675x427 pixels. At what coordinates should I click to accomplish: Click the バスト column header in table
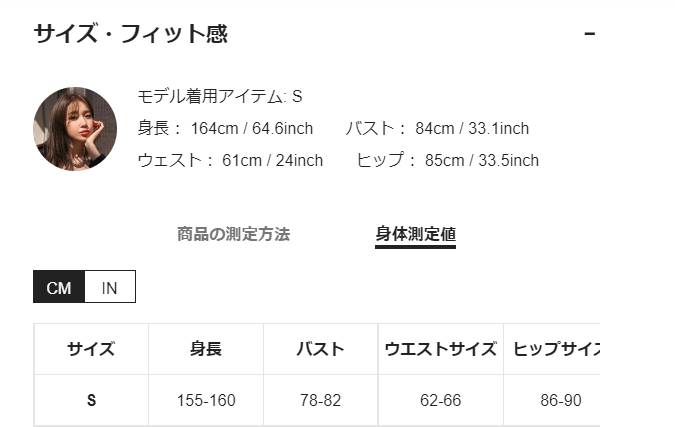320,349
